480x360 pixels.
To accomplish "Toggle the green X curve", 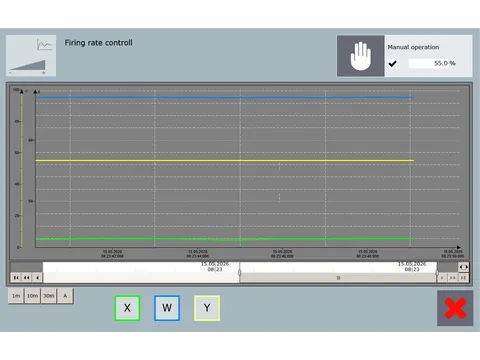I will pos(127,308).
